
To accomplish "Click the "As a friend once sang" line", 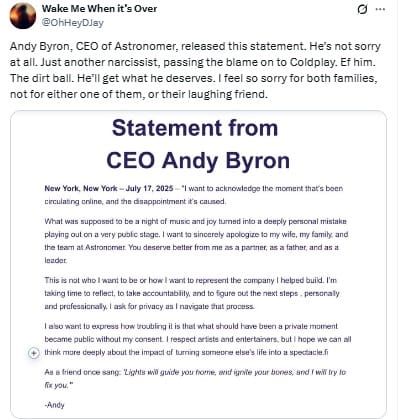I will (x=82, y=372).
